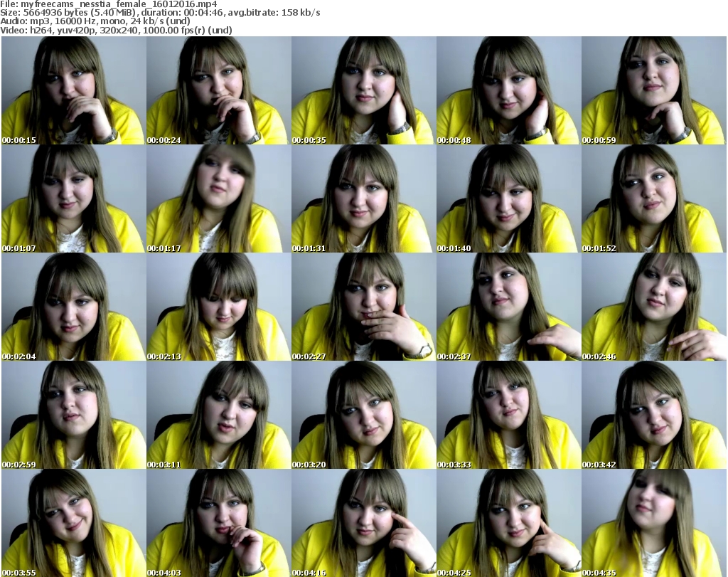This screenshot has height=577, width=728.
Task: Open the thumbnail marked 00:04:03
Action: [219, 523]
